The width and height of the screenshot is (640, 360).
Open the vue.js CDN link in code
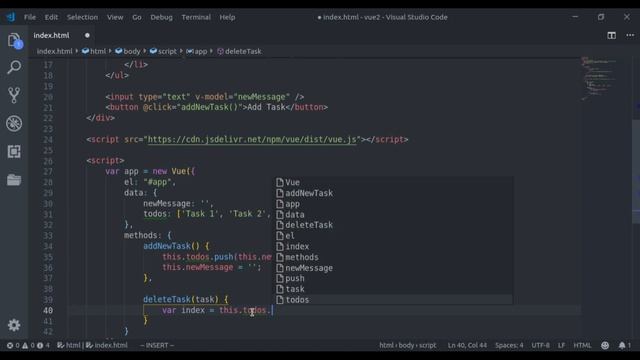[252, 140]
